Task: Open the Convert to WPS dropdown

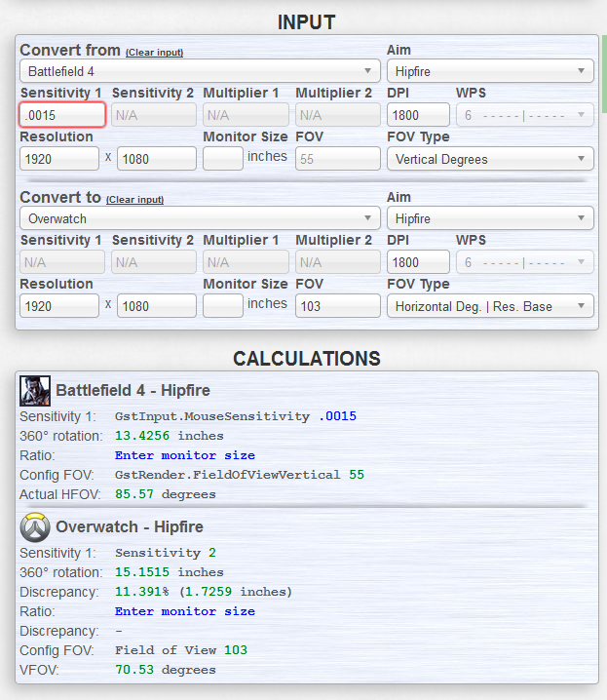Action: click(x=524, y=262)
